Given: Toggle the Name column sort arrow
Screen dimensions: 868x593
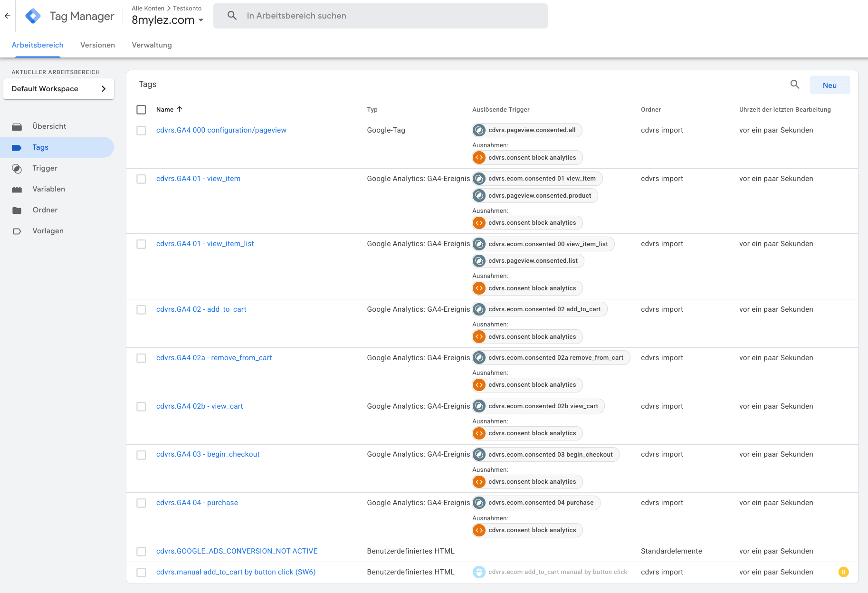Looking at the screenshot, I should pos(180,109).
